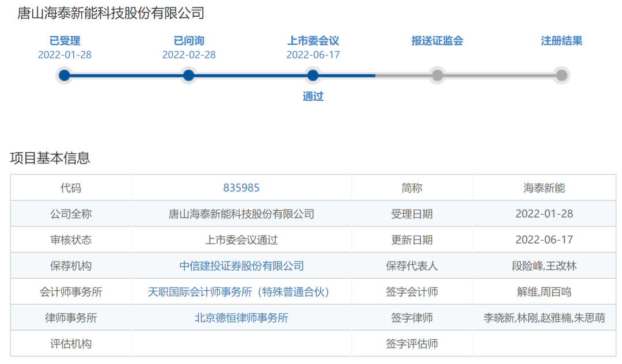The height and width of the screenshot is (364, 622).
Task: Click the 公司全称 label cell
Action: pos(71,214)
